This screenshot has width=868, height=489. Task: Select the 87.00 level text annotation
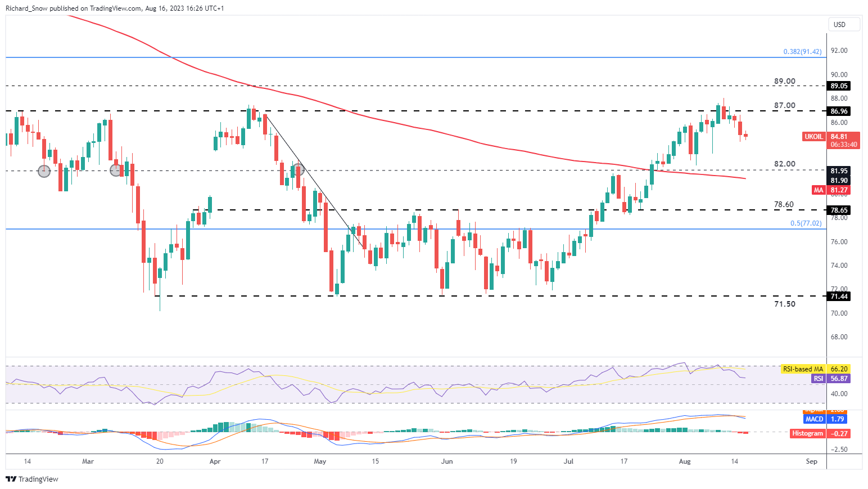[x=785, y=105]
